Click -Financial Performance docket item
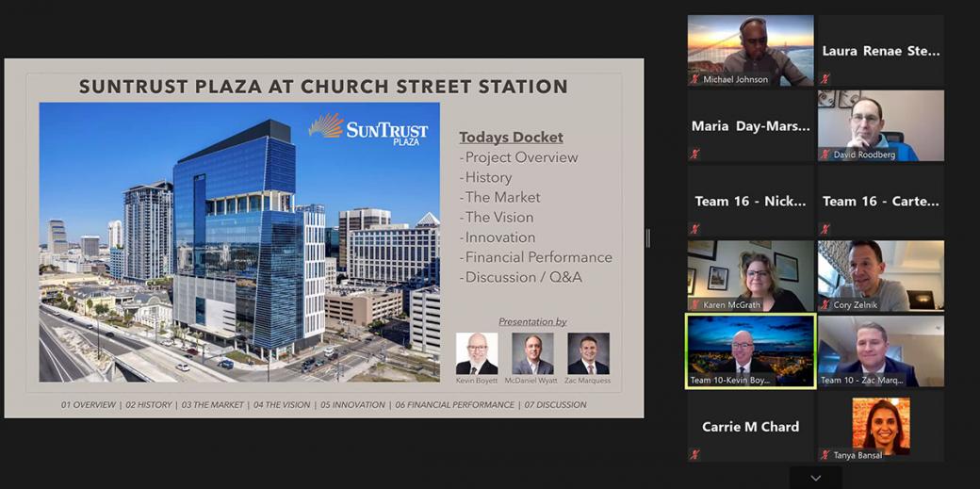 (x=536, y=257)
